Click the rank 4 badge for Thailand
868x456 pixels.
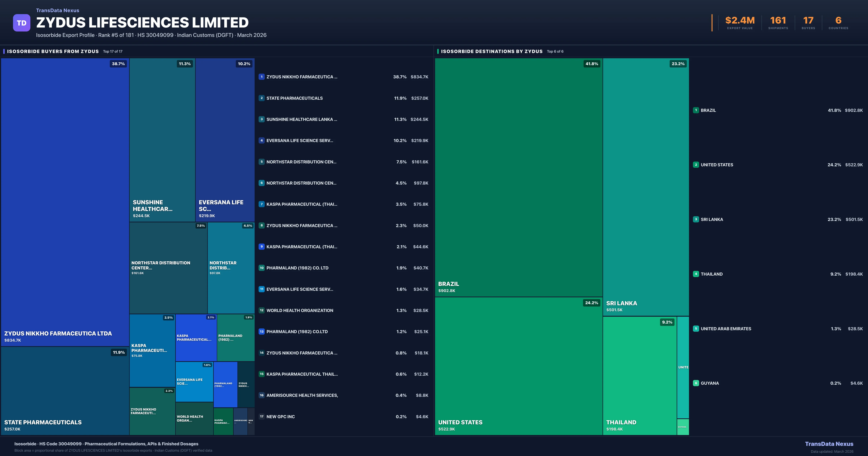coord(696,274)
